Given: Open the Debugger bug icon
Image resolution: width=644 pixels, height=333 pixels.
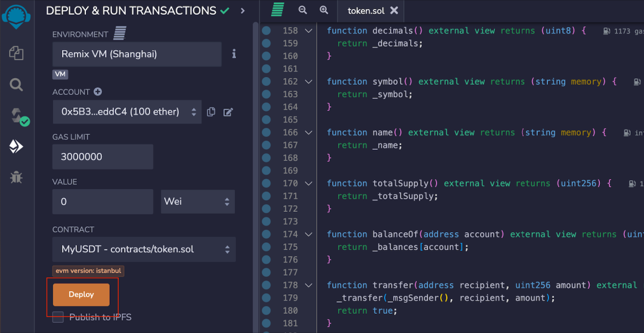Looking at the screenshot, I should [x=17, y=177].
